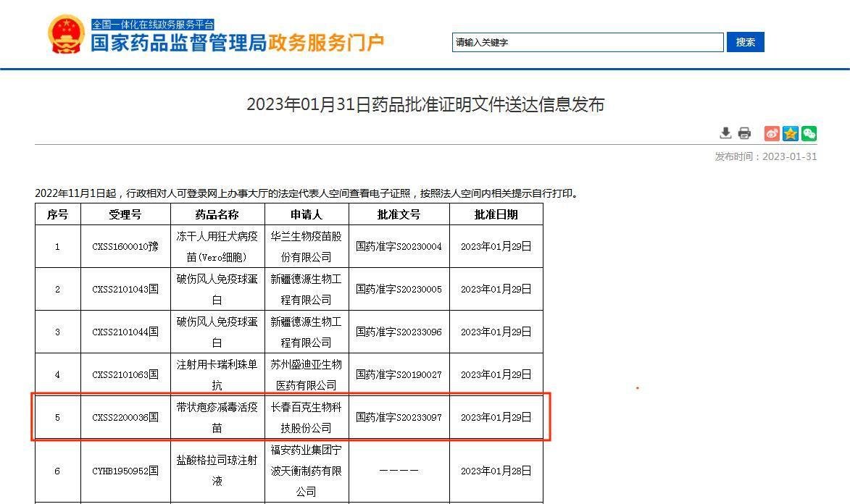
Task: Click approval date in row 5
Action: [x=496, y=418]
